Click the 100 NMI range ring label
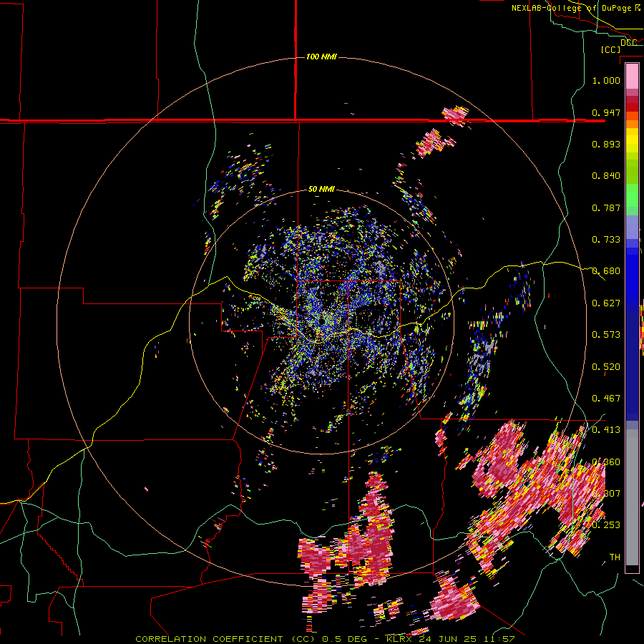Screen dimensions: 644x644 click(x=321, y=57)
